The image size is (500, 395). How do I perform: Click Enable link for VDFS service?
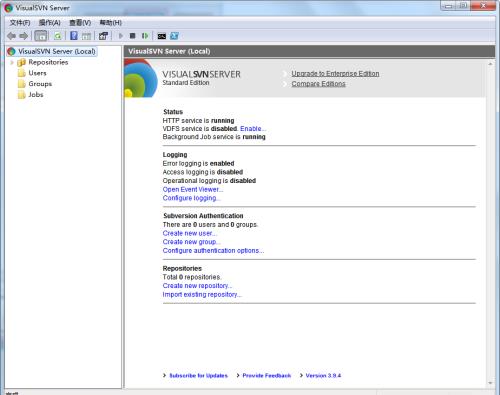click(x=253, y=129)
